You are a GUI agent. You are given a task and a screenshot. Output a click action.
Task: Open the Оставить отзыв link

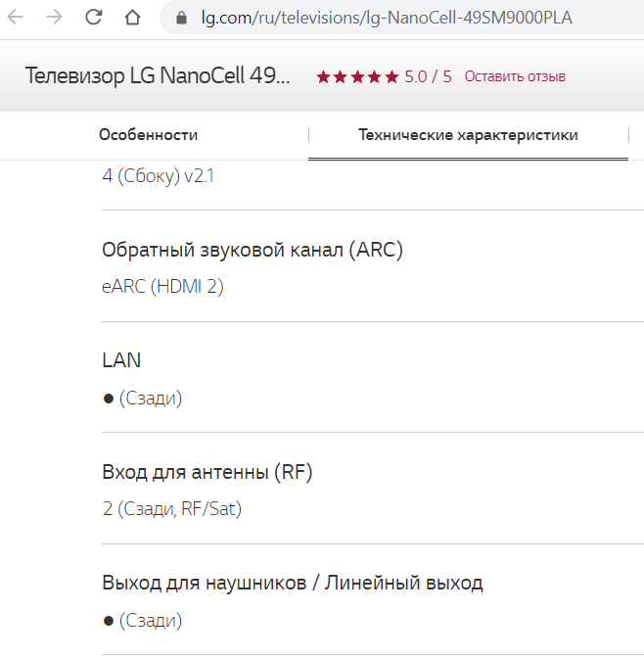(x=515, y=76)
